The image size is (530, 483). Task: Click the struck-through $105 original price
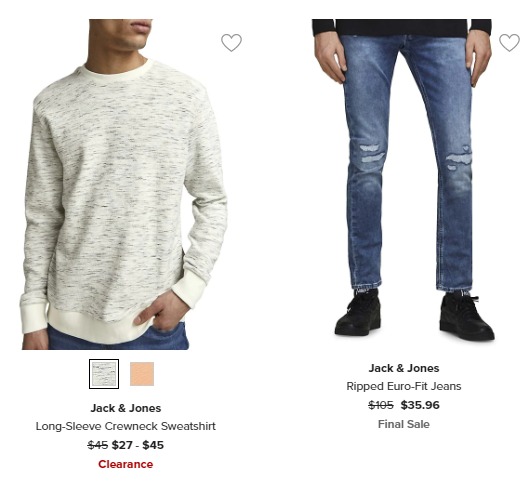click(x=381, y=405)
